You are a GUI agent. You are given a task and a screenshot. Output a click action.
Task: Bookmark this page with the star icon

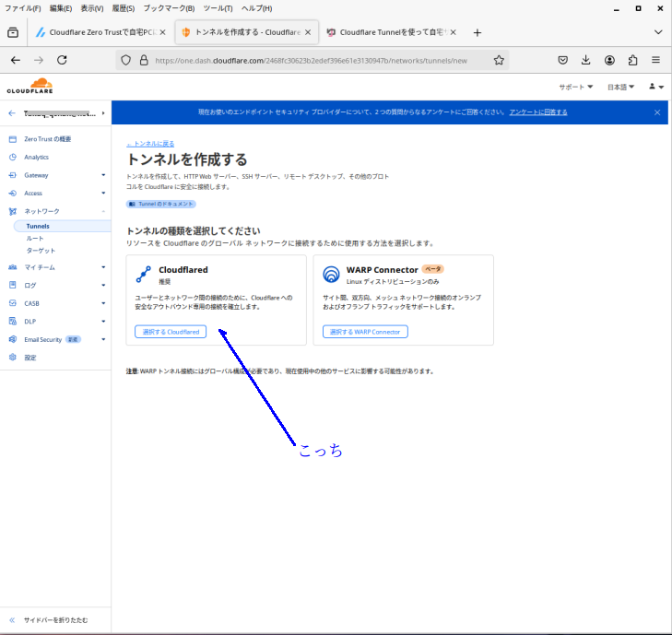499,60
